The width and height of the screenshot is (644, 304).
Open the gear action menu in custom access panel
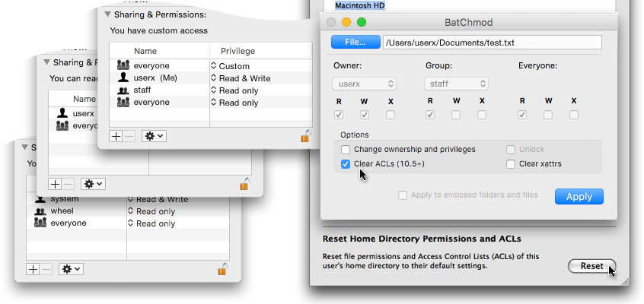pos(154,136)
